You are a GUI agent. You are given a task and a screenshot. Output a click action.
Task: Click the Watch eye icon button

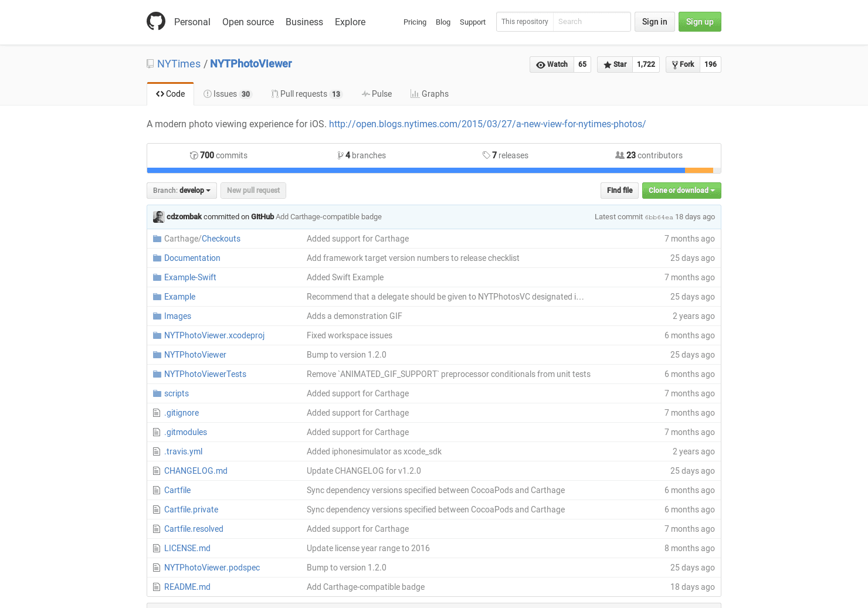tap(552, 64)
